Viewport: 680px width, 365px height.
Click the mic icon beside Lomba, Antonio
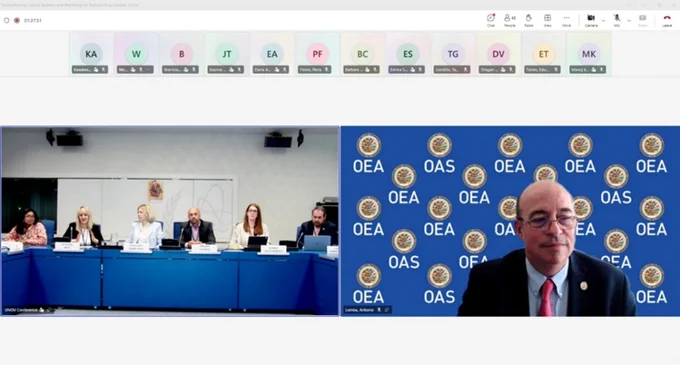click(x=379, y=310)
